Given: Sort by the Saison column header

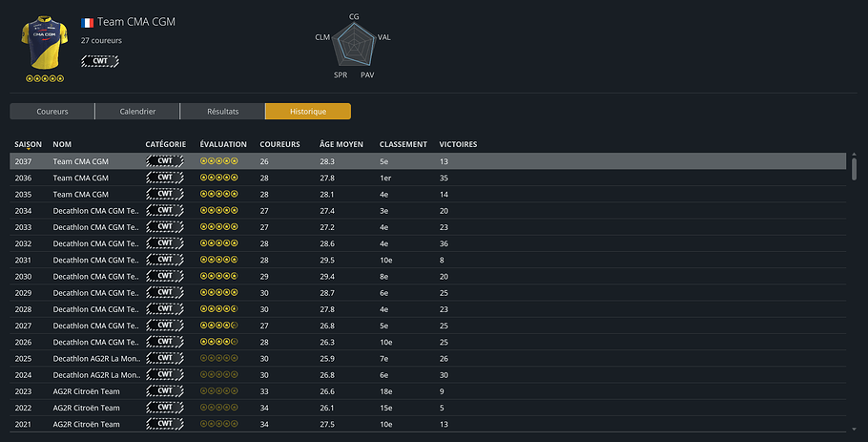Looking at the screenshot, I should click(29, 144).
